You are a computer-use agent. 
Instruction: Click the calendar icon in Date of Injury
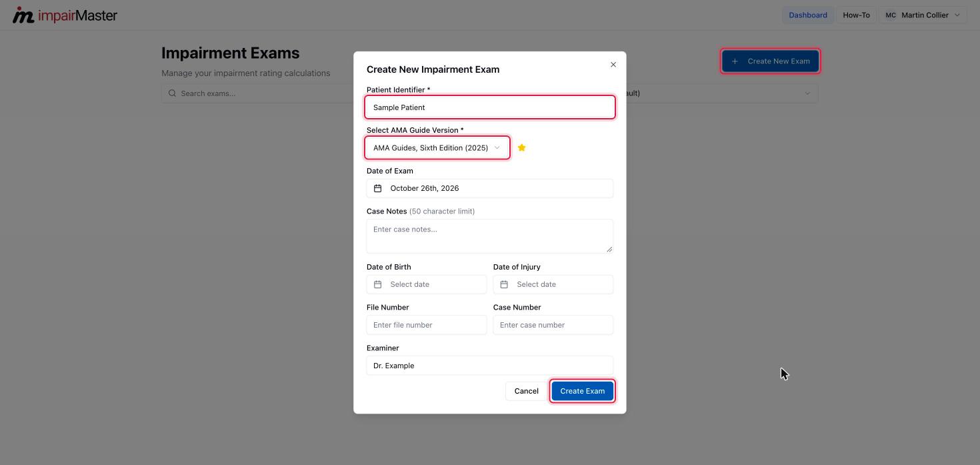click(x=504, y=284)
